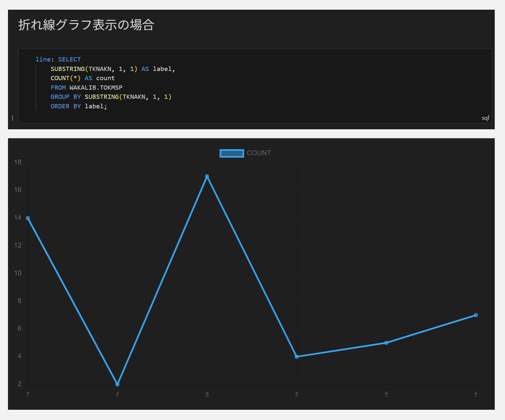Click the data point for ア
The image size is (505, 420).
coord(28,218)
